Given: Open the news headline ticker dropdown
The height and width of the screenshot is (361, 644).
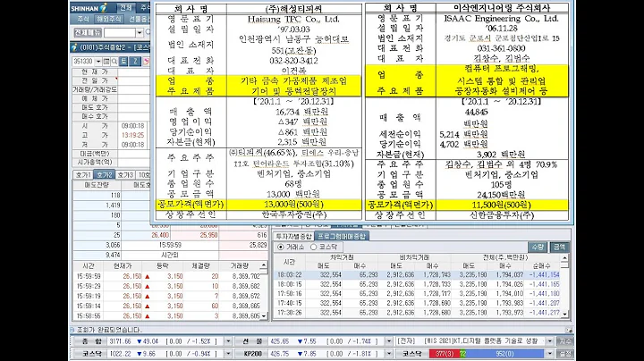Looking at the screenshot, I should [x=549, y=341].
